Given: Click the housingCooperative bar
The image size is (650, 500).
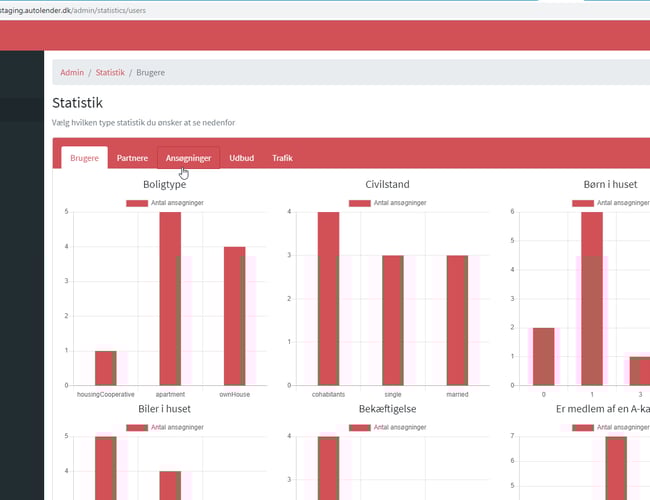Looking at the screenshot, I should tap(106, 368).
